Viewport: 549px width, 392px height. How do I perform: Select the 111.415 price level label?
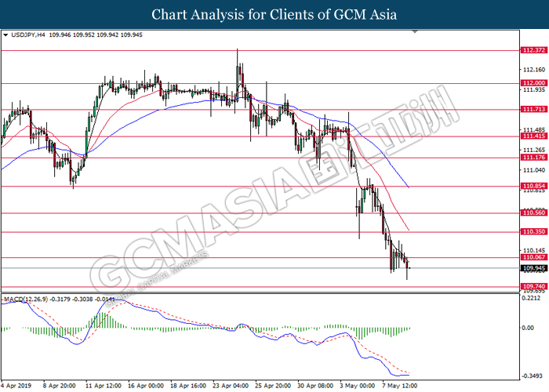534,136
